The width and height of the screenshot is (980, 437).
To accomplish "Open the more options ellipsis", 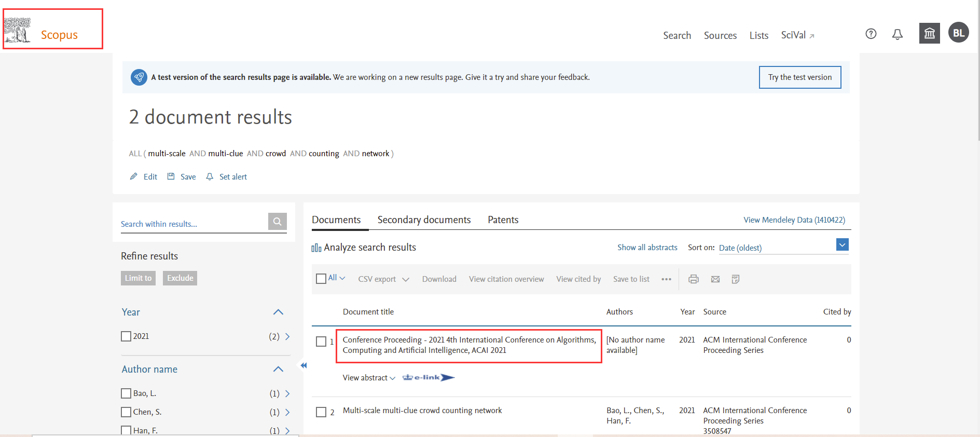I will 667,279.
